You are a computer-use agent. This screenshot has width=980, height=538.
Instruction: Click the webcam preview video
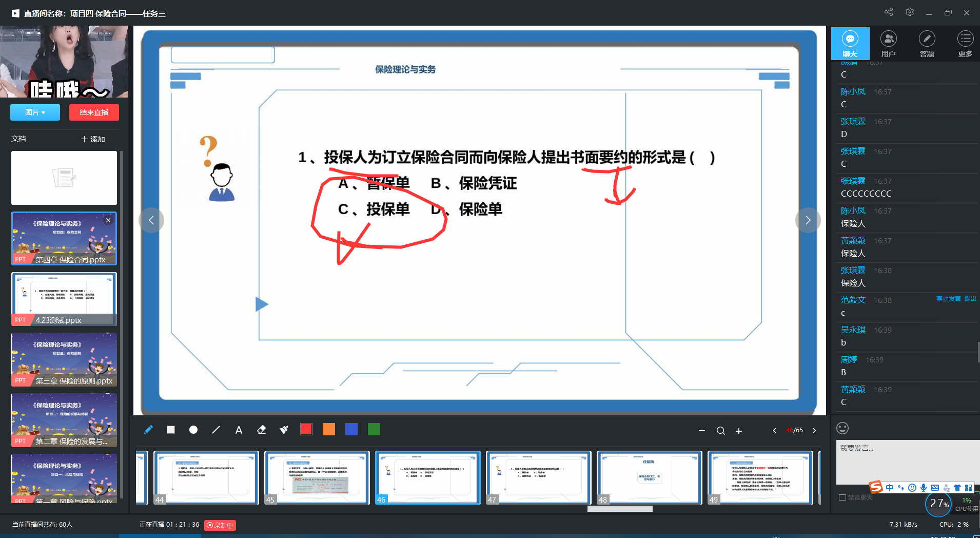coord(64,62)
